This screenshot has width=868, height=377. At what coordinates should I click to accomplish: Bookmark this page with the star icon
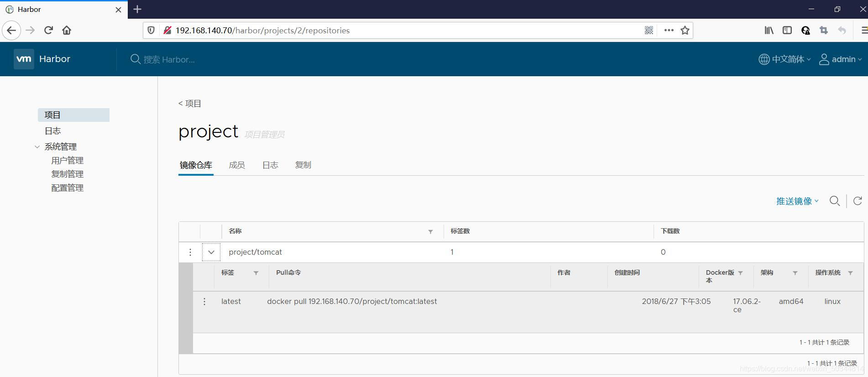point(685,31)
